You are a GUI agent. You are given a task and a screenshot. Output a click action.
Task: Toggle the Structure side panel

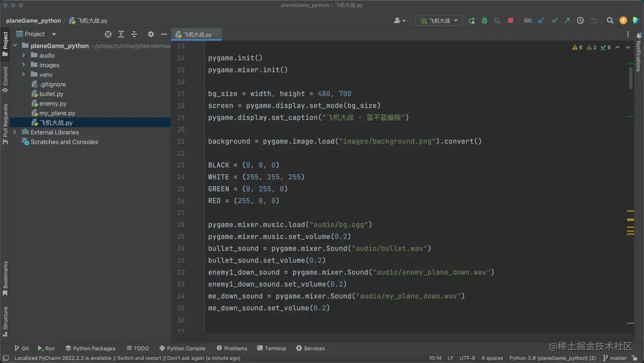point(5,321)
